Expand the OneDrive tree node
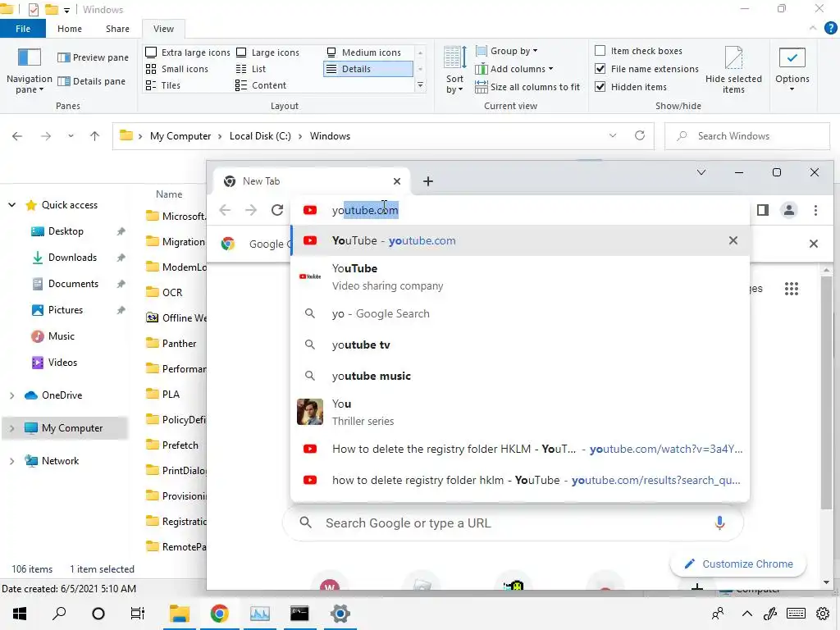Screen dimensions: 840x630 click(11, 395)
